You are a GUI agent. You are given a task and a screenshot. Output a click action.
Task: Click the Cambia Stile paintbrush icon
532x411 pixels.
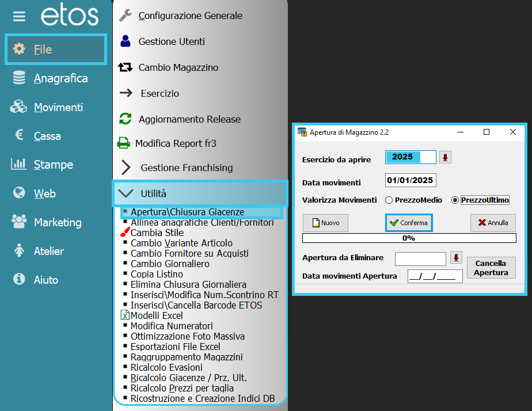[124, 233]
